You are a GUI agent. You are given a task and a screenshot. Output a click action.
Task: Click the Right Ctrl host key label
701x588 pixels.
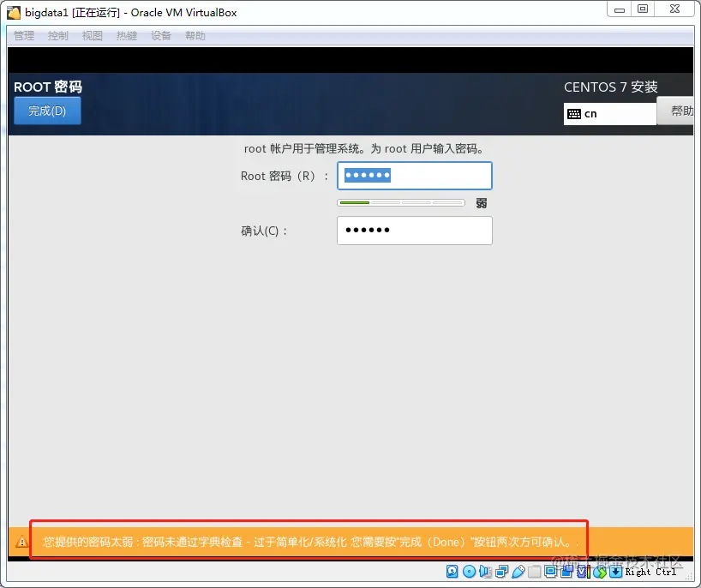coord(650,572)
